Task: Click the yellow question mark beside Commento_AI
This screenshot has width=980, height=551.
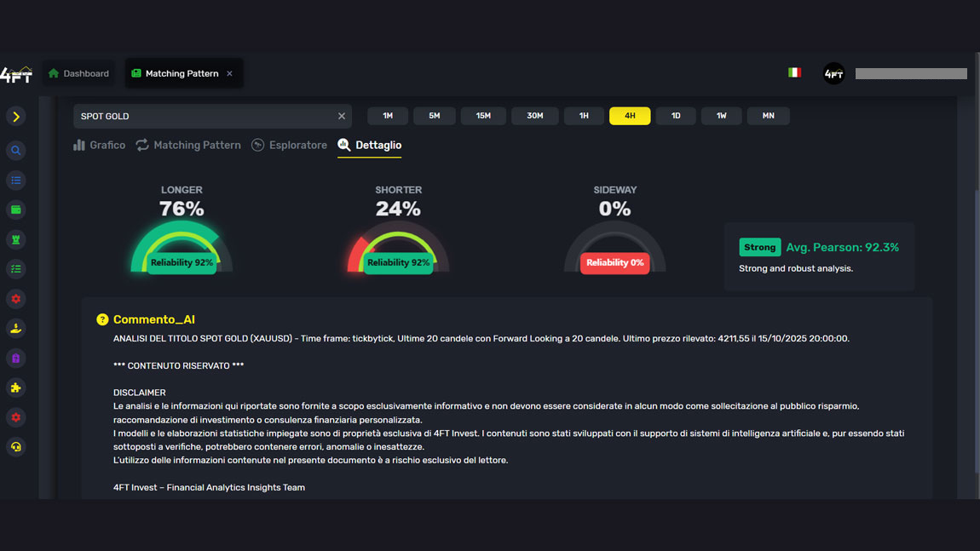Action: 102,319
